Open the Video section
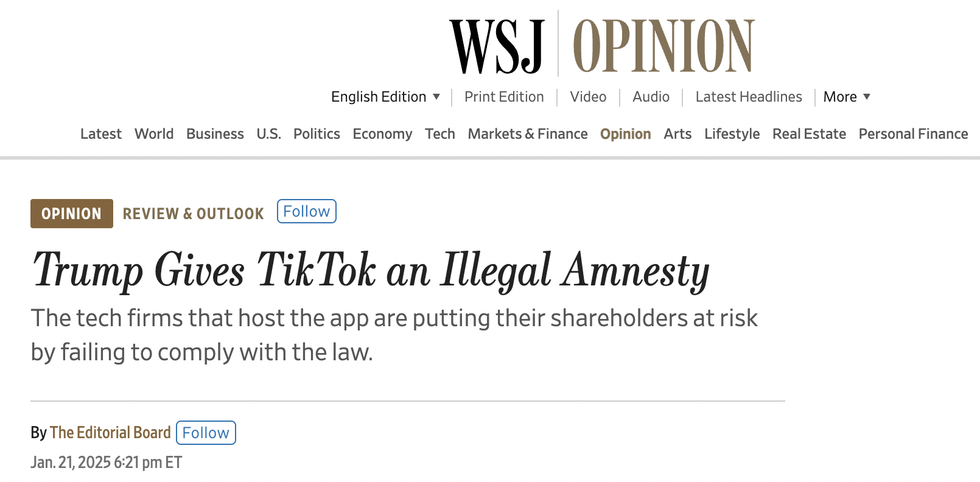 [x=587, y=97]
